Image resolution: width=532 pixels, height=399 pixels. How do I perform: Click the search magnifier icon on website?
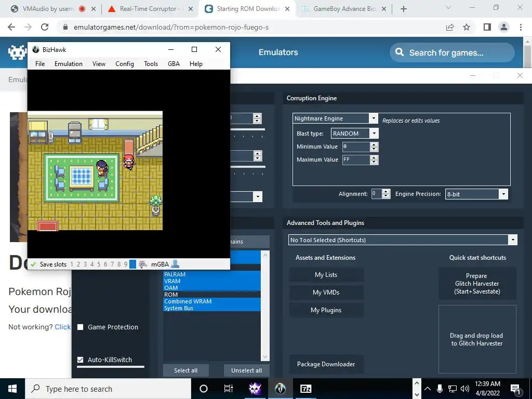[400, 52]
